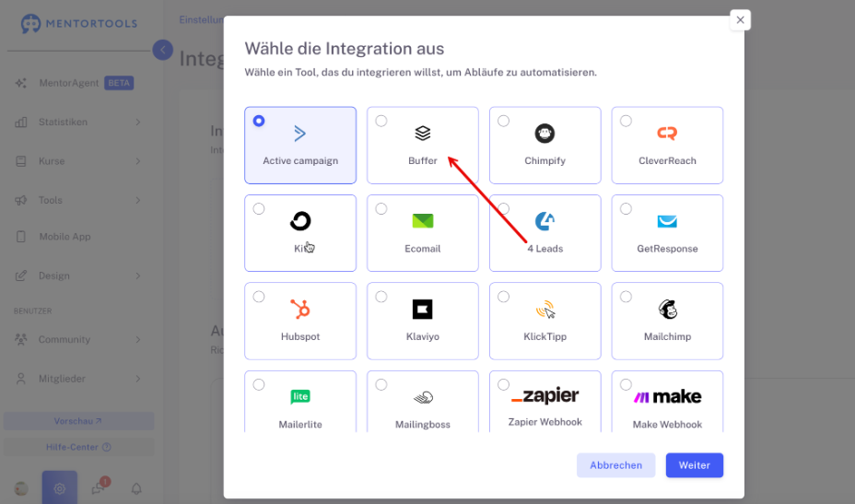Viewport: 855px width, 504px height.
Task: Click the MentorTools logo in sidebar
Action: tap(79, 23)
